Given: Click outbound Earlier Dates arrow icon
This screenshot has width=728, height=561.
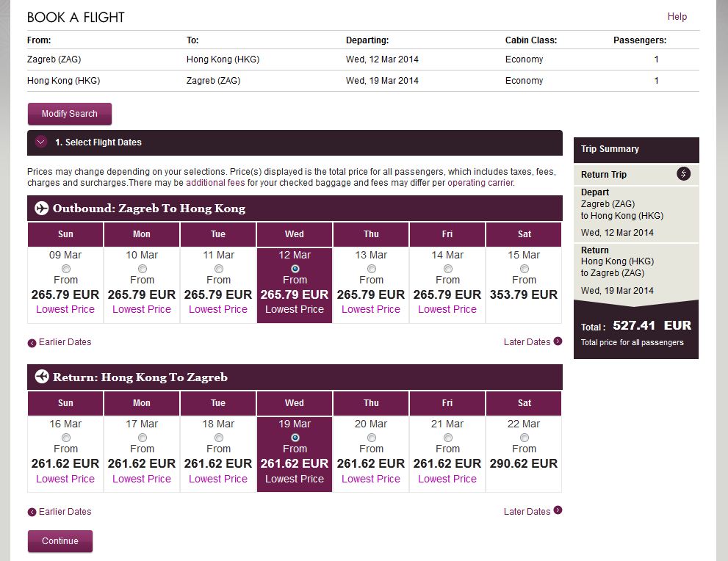Looking at the screenshot, I should tap(32, 343).
